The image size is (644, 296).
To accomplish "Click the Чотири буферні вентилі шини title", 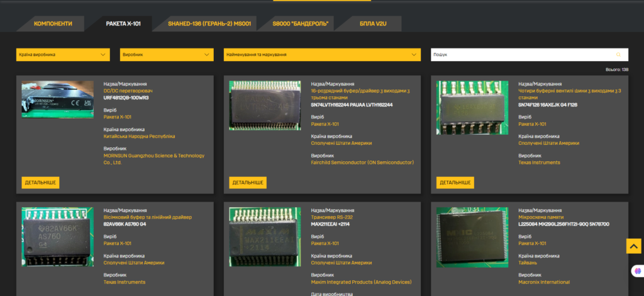I will 570,94.
